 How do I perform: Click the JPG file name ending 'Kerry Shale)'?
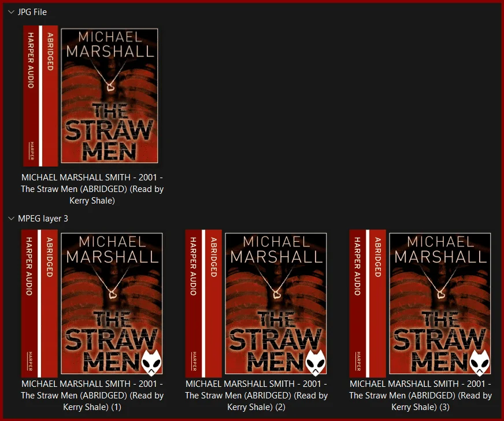pyautogui.click(x=92, y=189)
